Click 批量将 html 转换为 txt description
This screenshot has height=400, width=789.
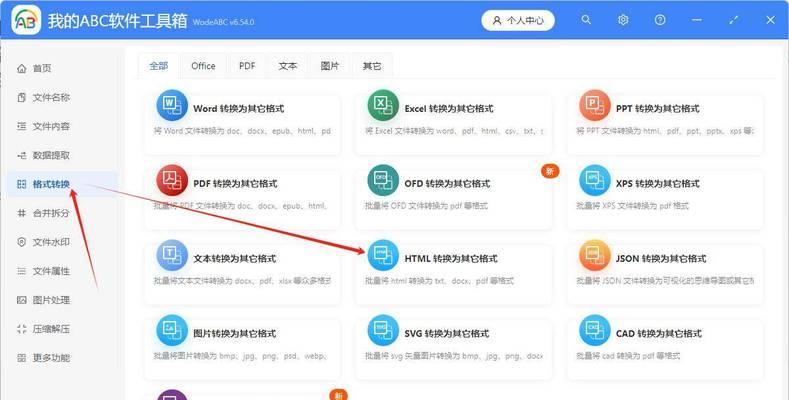[439, 281]
